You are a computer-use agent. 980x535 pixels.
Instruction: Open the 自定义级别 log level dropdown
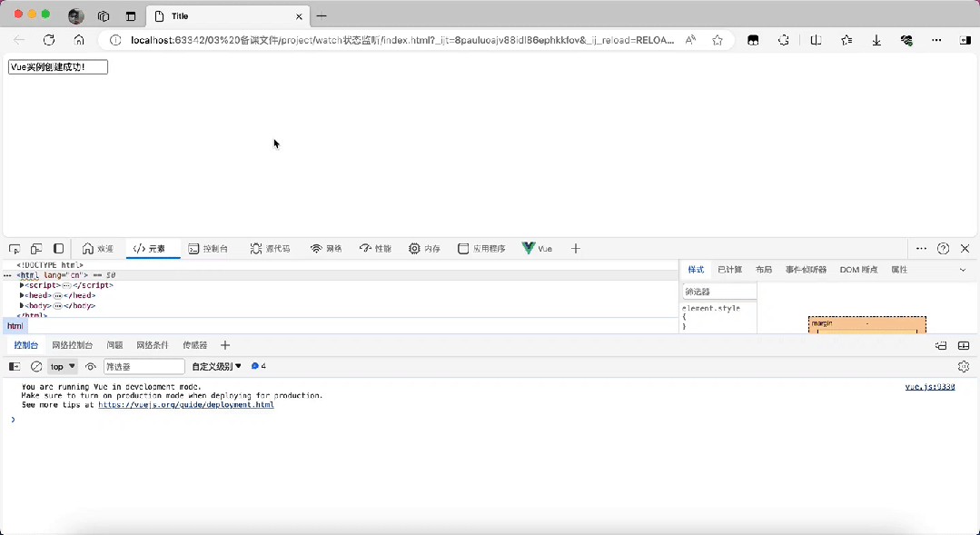pos(216,366)
